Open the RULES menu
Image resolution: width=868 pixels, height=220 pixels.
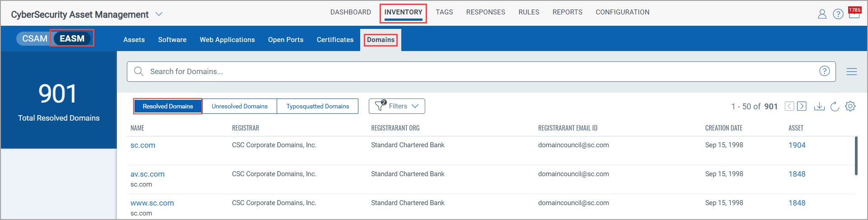[529, 12]
